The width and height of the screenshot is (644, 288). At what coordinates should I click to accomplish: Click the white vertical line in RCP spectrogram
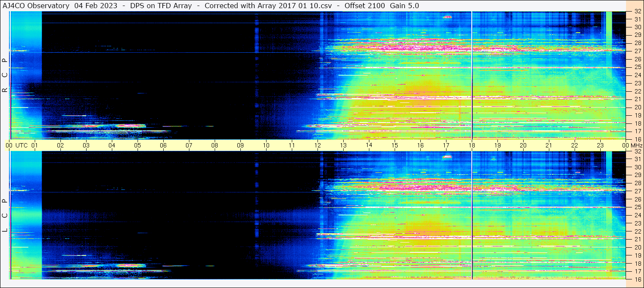click(x=472, y=75)
